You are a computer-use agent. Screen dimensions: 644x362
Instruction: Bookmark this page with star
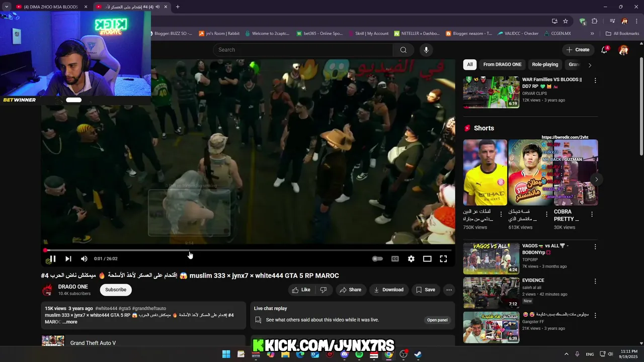[566, 21]
